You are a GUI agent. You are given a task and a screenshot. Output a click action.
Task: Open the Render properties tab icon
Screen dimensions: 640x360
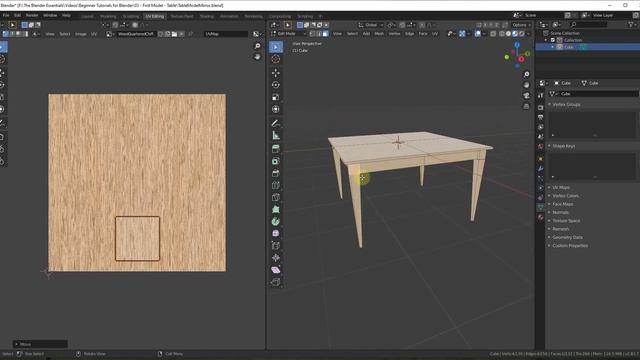point(540,107)
